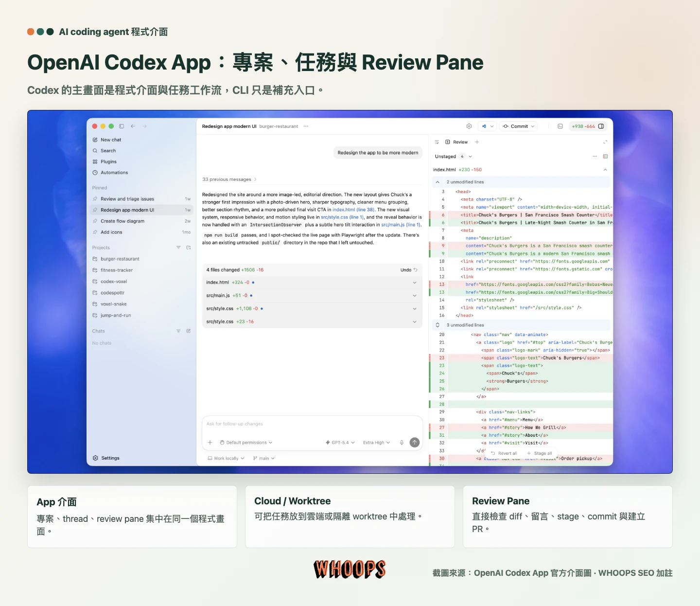Image resolution: width=700 pixels, height=606 pixels.
Task: Focus the Ask for follow-up changes field
Action: click(312, 424)
